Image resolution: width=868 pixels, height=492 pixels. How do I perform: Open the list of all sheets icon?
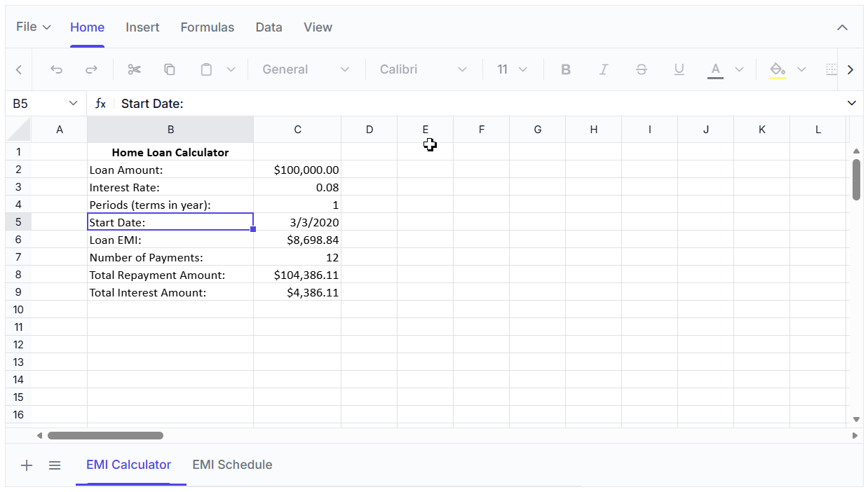pos(55,465)
